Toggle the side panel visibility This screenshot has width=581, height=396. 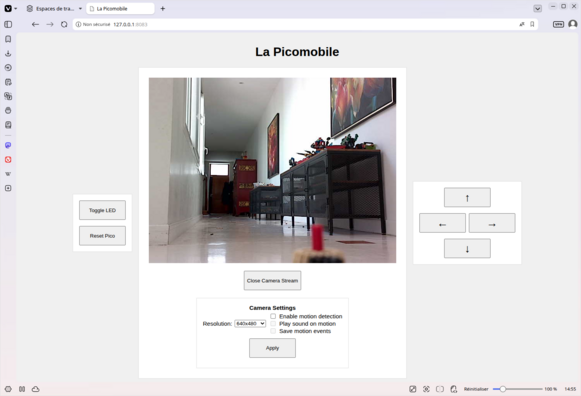[8, 24]
